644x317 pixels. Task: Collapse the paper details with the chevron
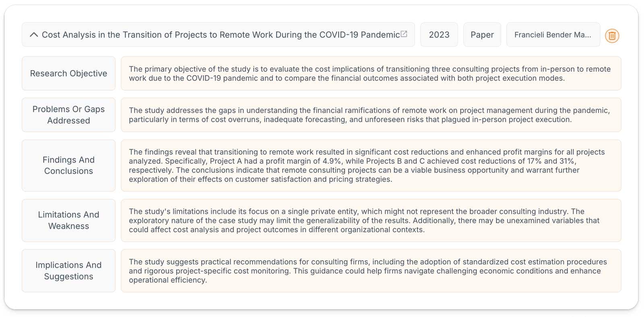pyautogui.click(x=34, y=35)
